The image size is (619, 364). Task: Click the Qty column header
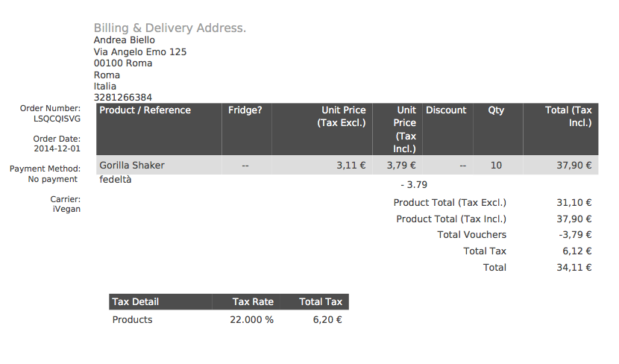tap(496, 110)
